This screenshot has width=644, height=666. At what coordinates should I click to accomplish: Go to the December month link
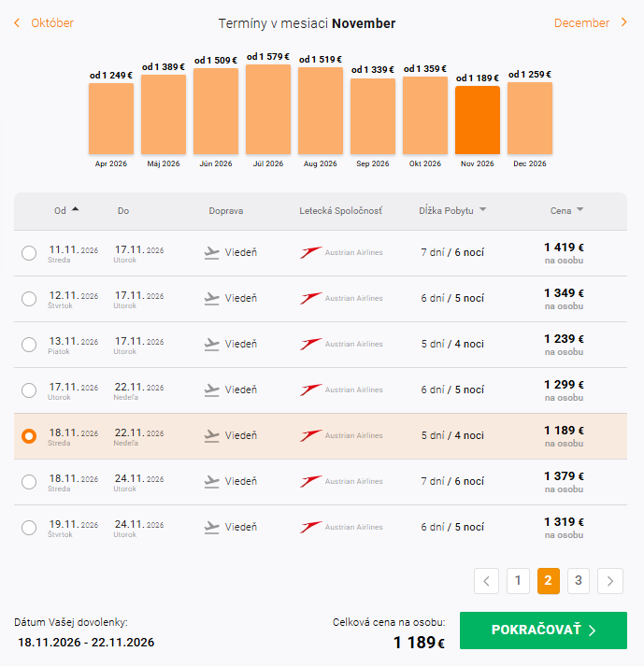[x=581, y=22]
